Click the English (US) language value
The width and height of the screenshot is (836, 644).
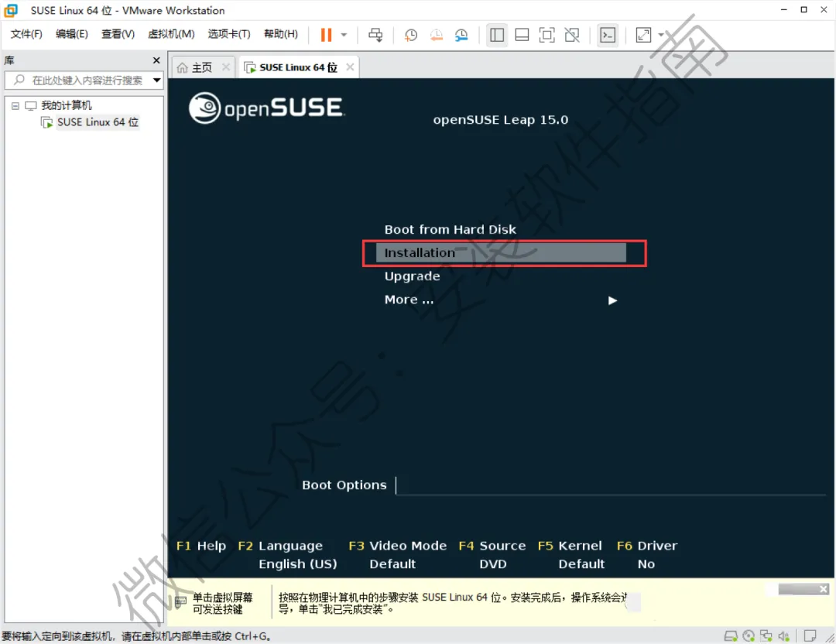point(297,564)
